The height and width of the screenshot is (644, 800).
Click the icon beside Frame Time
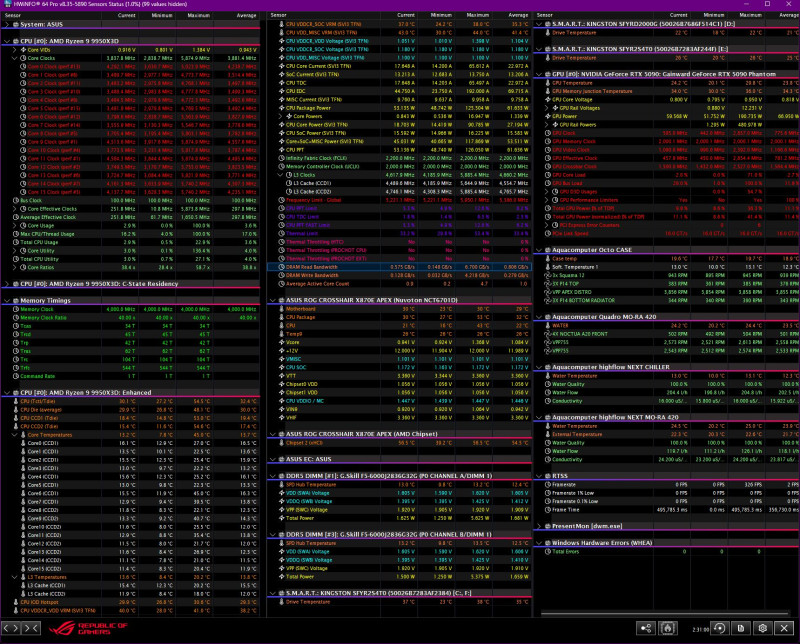[x=548, y=510]
